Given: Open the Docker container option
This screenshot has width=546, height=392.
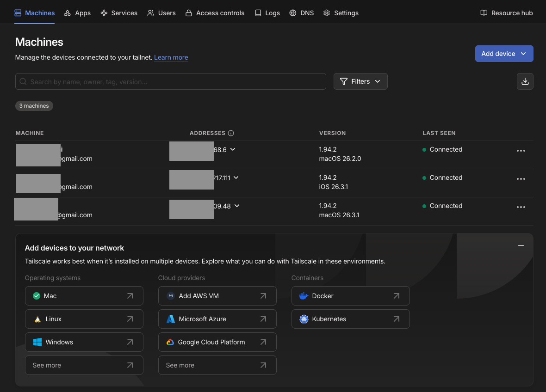Looking at the screenshot, I should click(x=351, y=296).
